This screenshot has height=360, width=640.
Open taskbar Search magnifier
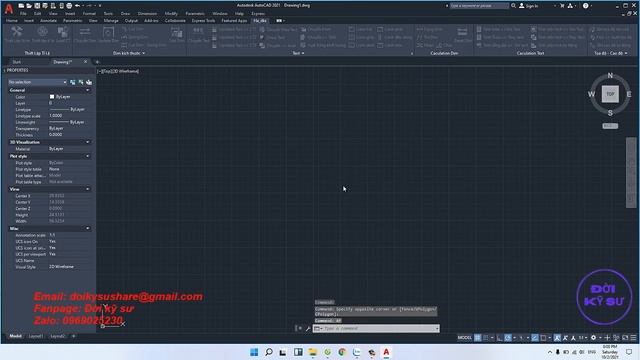[x=269, y=352]
